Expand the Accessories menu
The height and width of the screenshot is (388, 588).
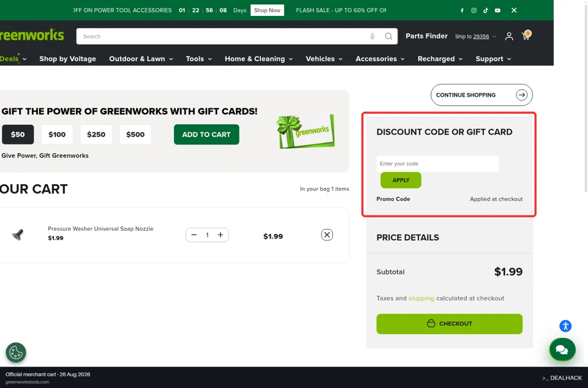pos(380,59)
